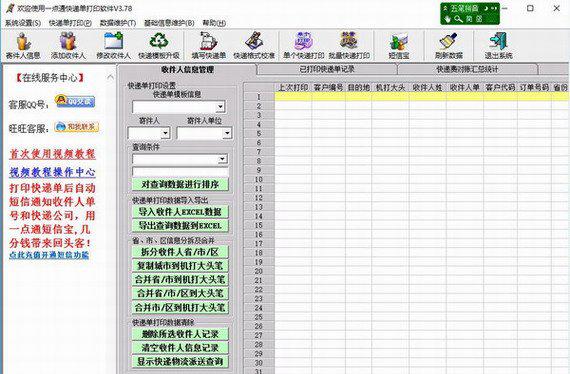
Task: Open the 短信宝 toolbar icon
Action: click(x=399, y=45)
